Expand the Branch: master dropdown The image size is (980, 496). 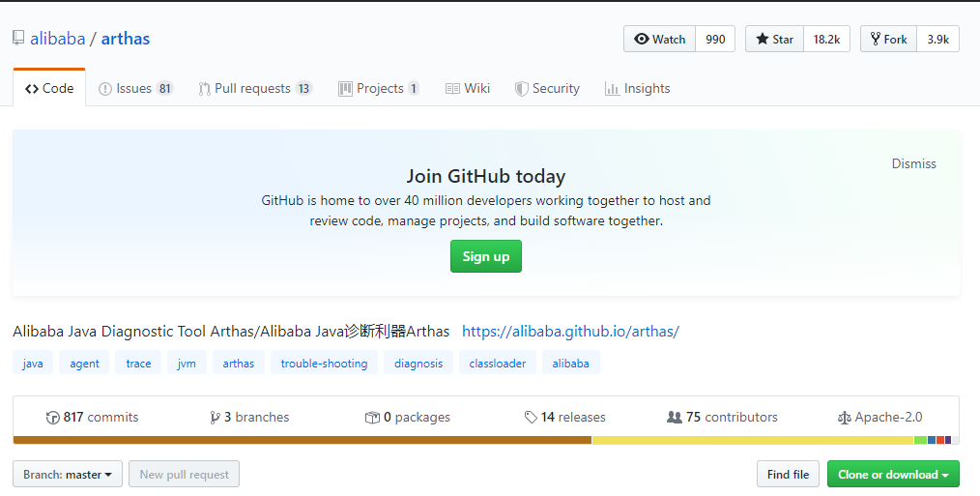point(68,474)
